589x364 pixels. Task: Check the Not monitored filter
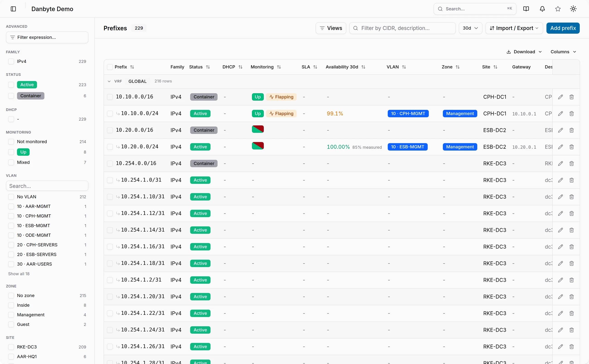[x=11, y=141]
